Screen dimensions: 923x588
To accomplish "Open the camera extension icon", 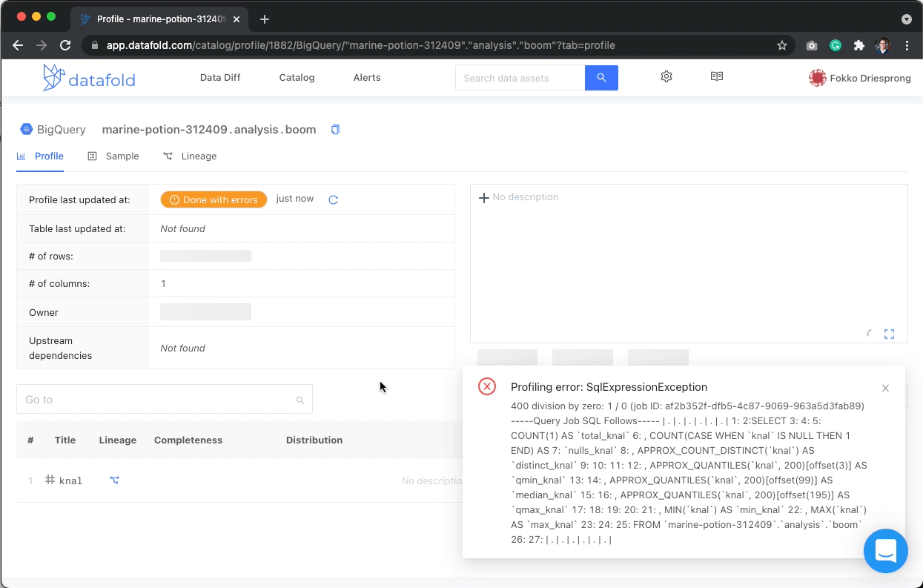I will click(x=812, y=45).
